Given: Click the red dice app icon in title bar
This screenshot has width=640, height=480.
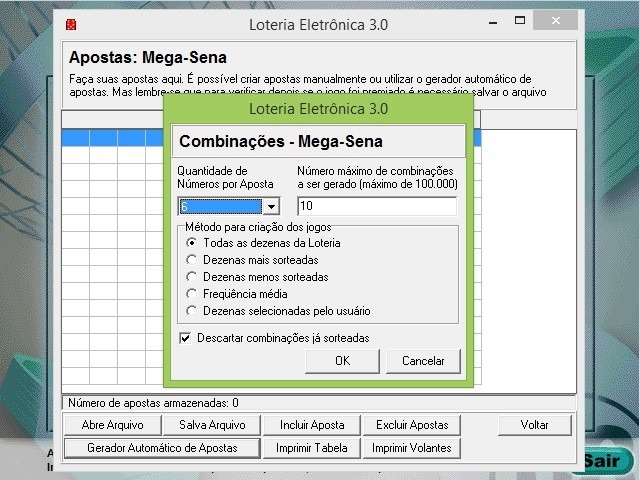Looking at the screenshot, I should (x=71, y=24).
